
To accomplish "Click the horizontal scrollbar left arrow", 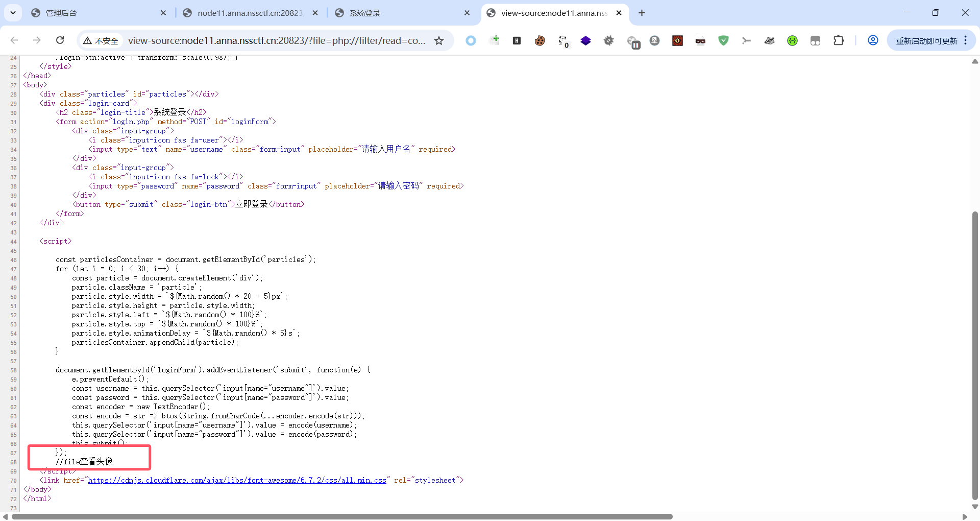I will [5, 516].
